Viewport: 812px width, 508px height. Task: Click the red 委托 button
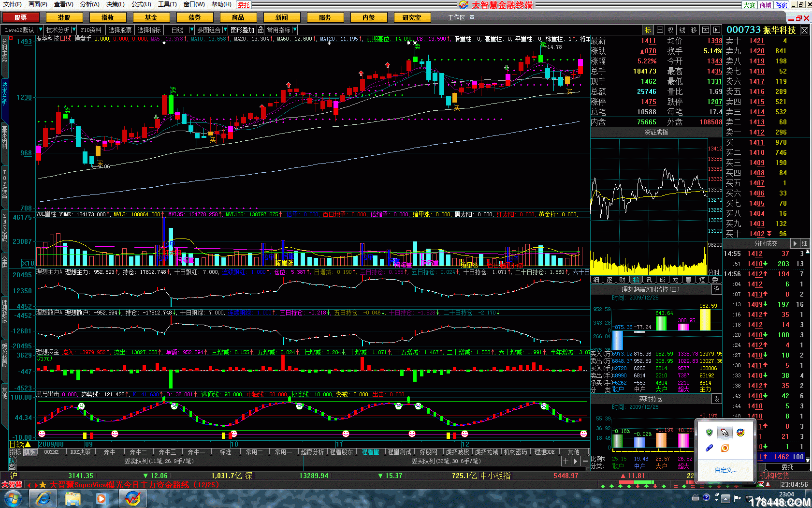point(244,5)
